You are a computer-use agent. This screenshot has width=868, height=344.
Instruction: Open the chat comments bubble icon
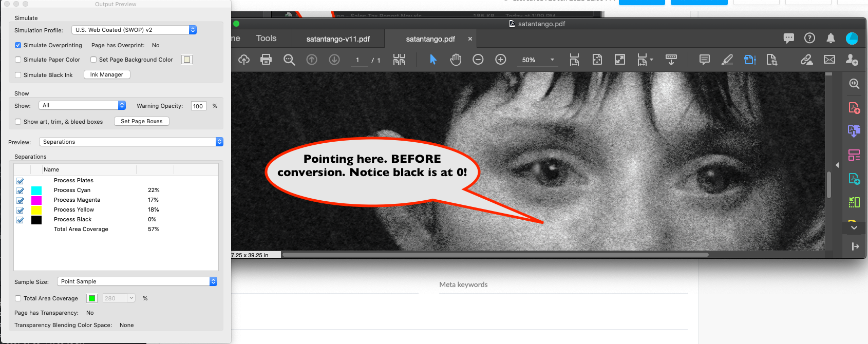point(789,38)
